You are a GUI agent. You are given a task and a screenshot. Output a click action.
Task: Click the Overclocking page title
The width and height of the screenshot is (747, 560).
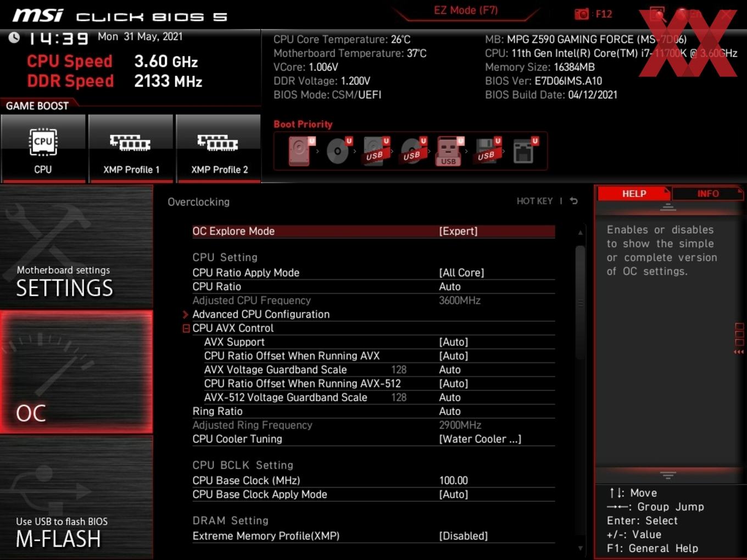coord(198,201)
